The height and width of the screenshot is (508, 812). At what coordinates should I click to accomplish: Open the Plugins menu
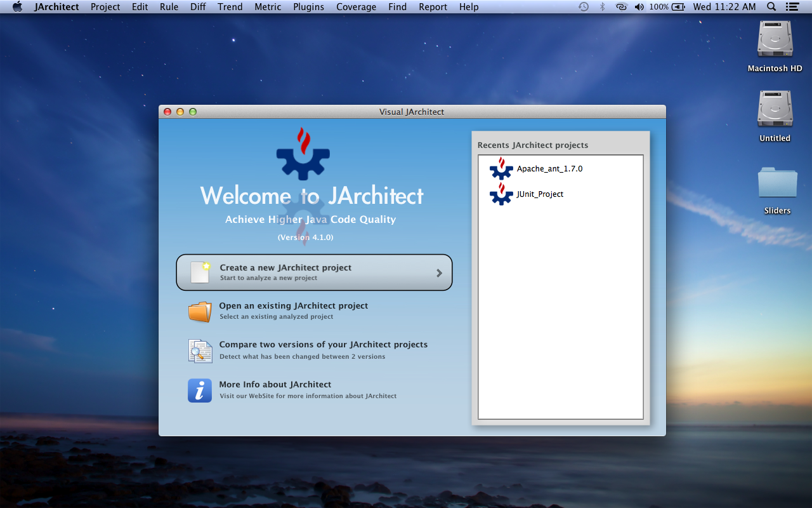click(x=308, y=7)
